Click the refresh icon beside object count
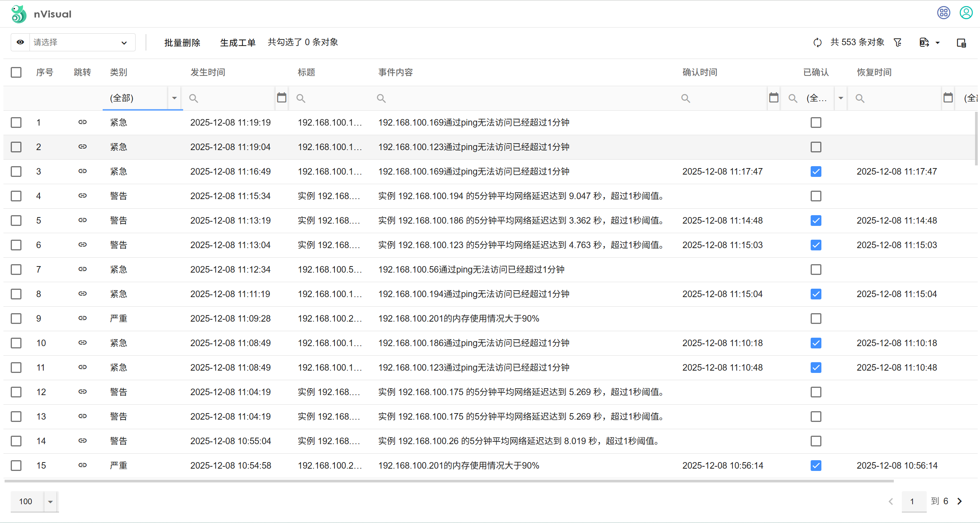Screen dimensions: 980x523 [x=817, y=42]
